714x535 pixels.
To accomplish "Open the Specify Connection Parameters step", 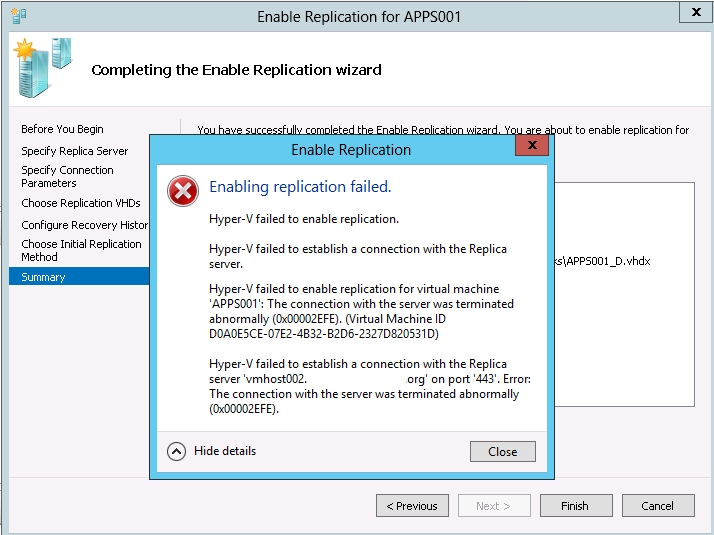I will pyautogui.click(x=67, y=177).
